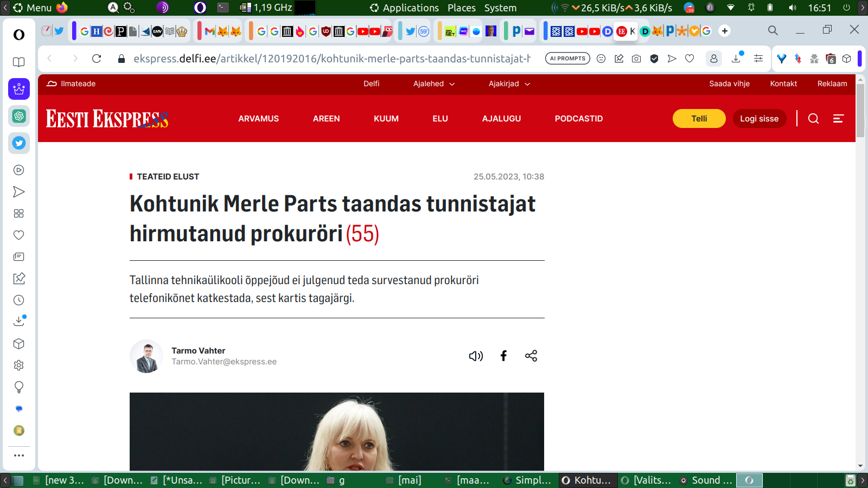Click author name Tarmo Vahter
The height and width of the screenshot is (488, 868).
[x=199, y=351]
